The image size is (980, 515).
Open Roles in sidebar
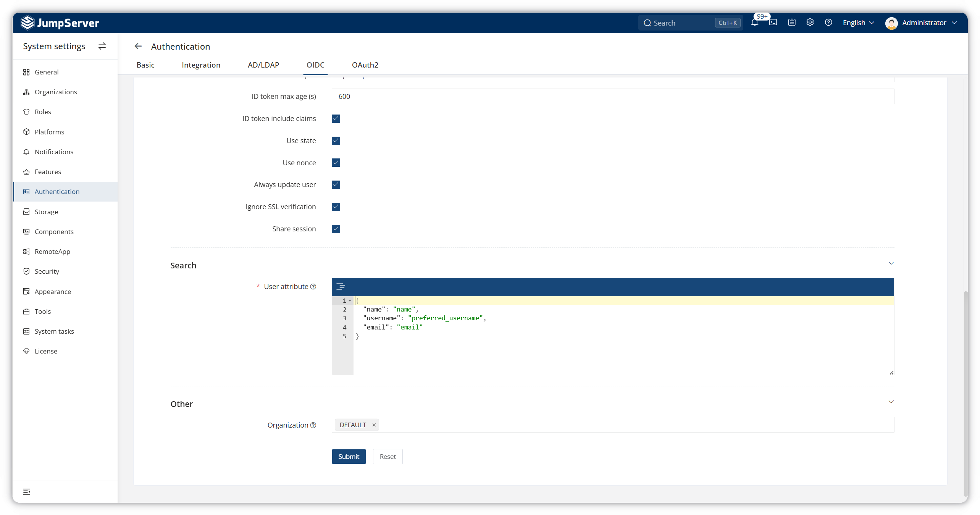click(65, 112)
